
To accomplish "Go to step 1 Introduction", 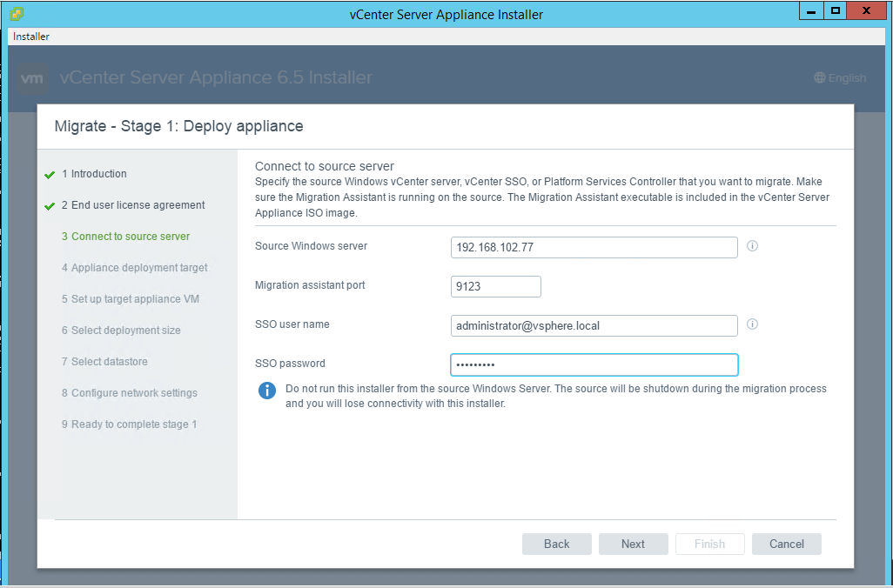I will coord(95,174).
